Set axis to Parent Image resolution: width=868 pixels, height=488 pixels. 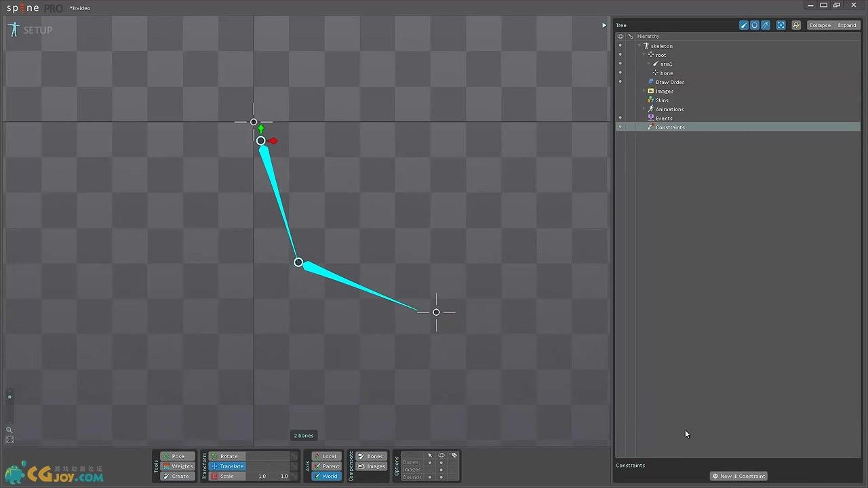coord(326,466)
